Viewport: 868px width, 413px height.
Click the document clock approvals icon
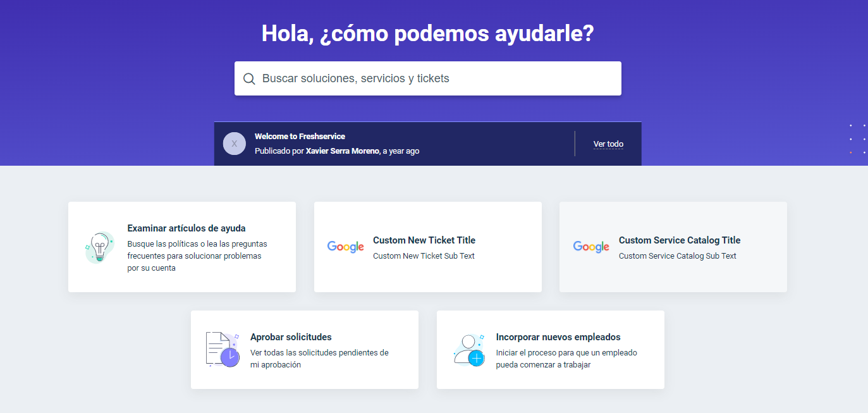tap(222, 350)
